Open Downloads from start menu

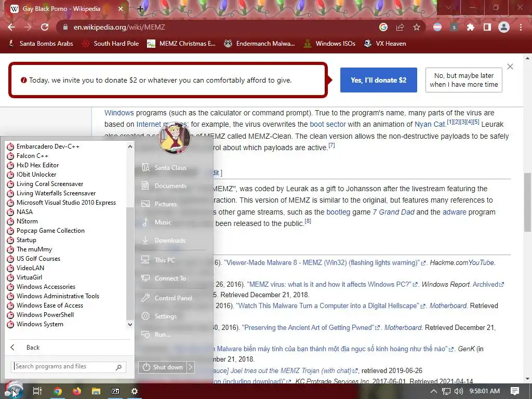coord(170,240)
